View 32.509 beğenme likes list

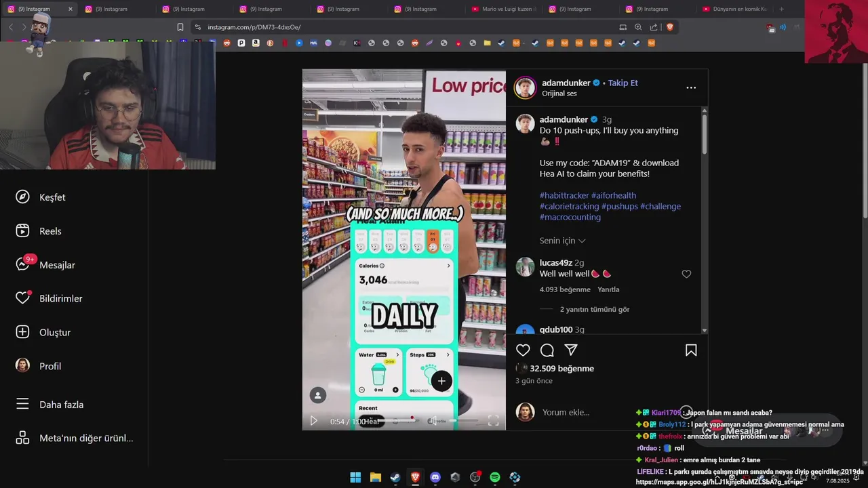[561, 369]
